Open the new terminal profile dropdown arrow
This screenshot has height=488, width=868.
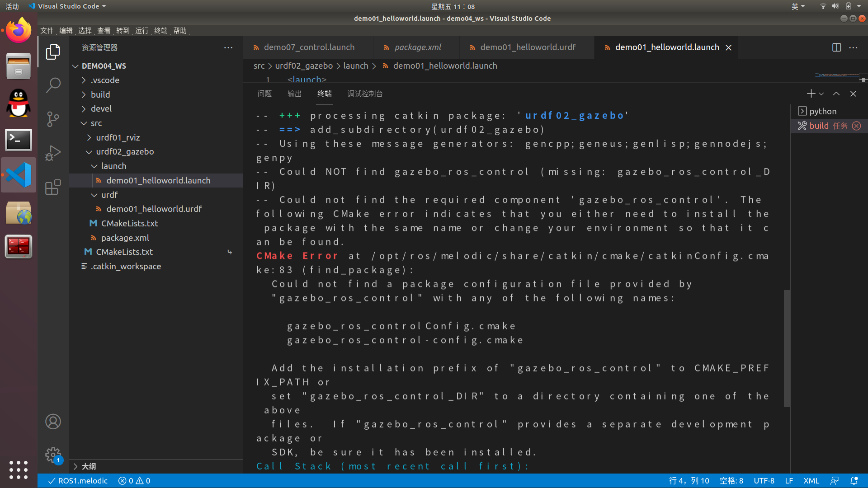coord(821,94)
